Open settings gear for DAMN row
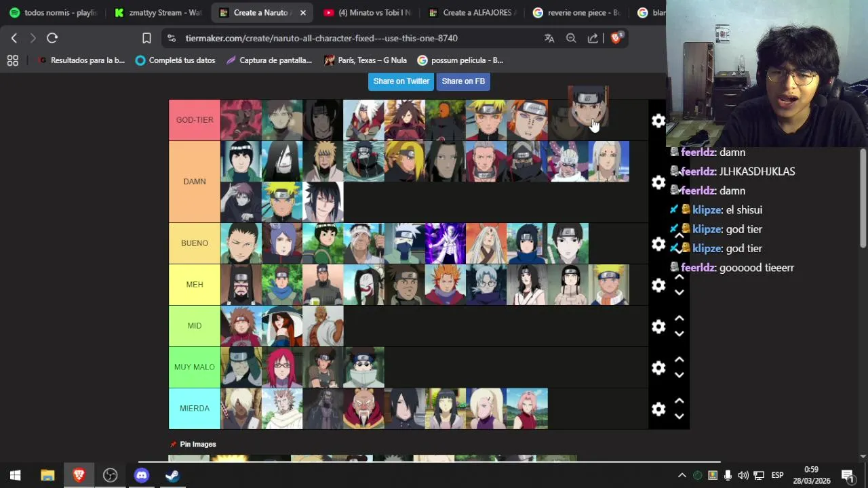This screenshot has width=868, height=488. pyautogui.click(x=658, y=182)
